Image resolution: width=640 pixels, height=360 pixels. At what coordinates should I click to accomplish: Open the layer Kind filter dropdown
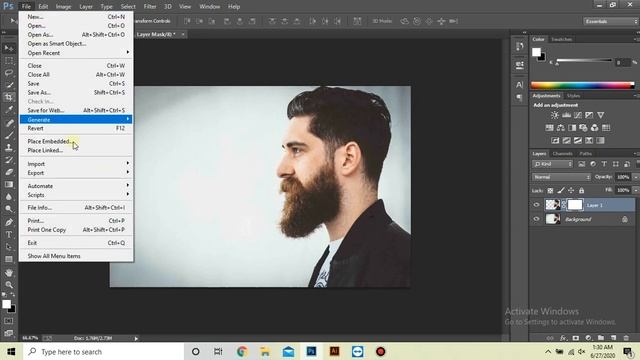pos(553,164)
